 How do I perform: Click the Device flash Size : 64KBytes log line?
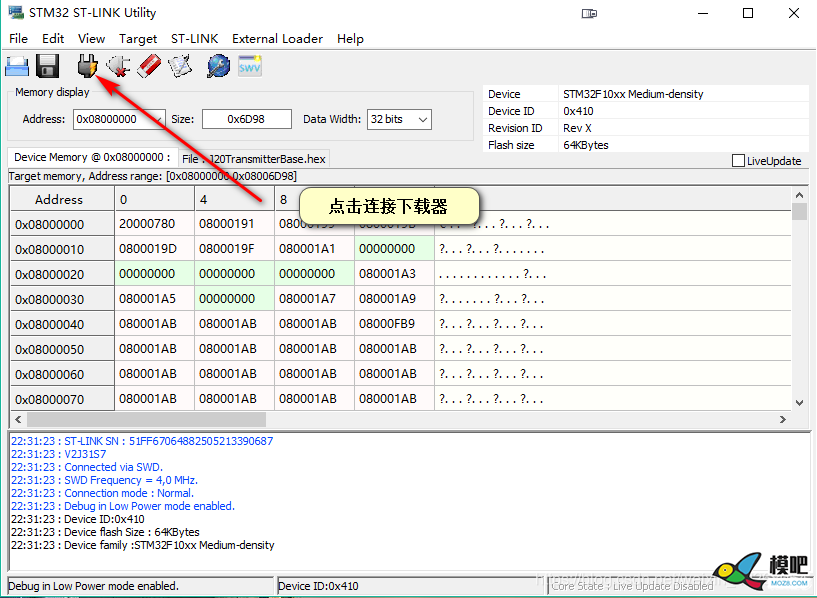pyautogui.click(x=105, y=532)
